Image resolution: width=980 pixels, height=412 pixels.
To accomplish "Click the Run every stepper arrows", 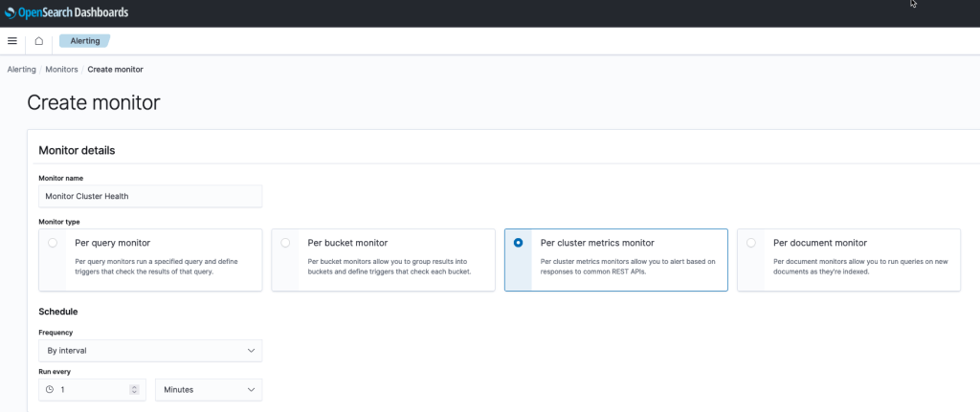I will pyautogui.click(x=134, y=389).
